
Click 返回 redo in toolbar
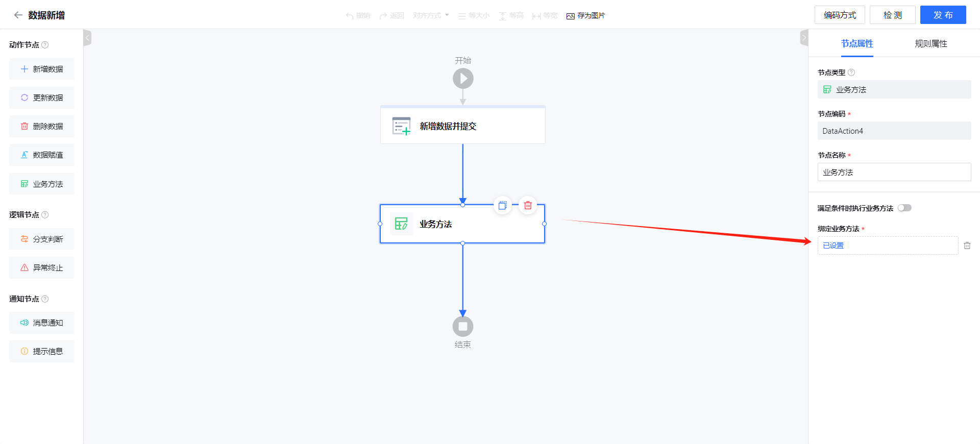click(x=392, y=16)
